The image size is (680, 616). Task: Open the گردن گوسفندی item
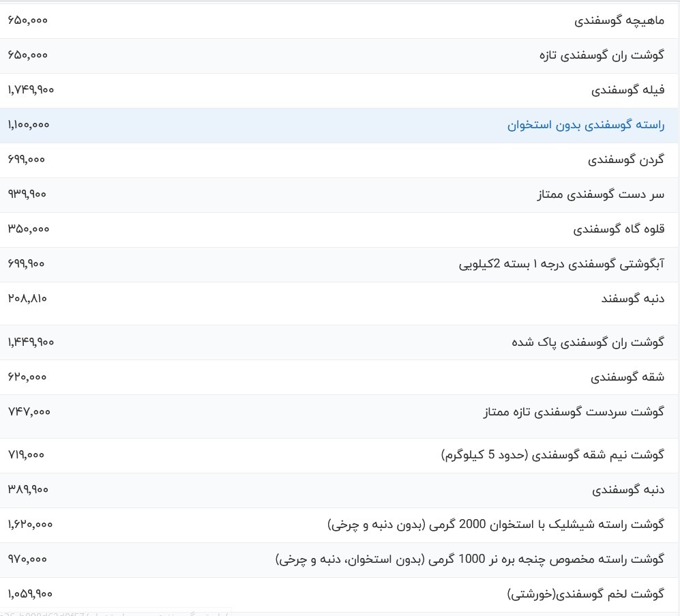pos(341,160)
